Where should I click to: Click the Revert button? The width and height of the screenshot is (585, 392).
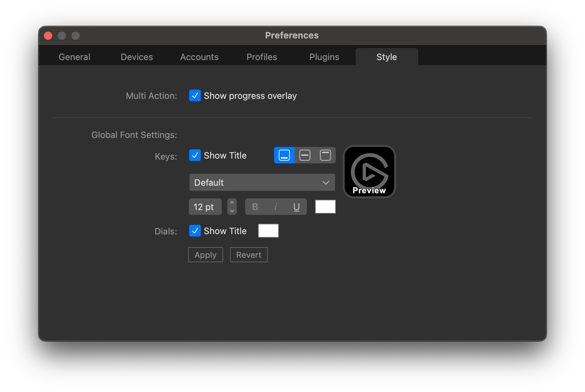pyautogui.click(x=249, y=255)
